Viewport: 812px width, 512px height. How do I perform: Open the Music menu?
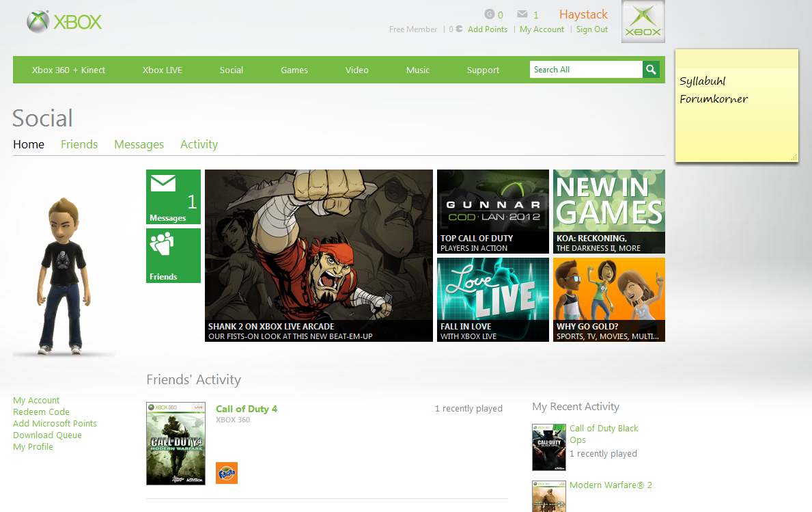(418, 70)
